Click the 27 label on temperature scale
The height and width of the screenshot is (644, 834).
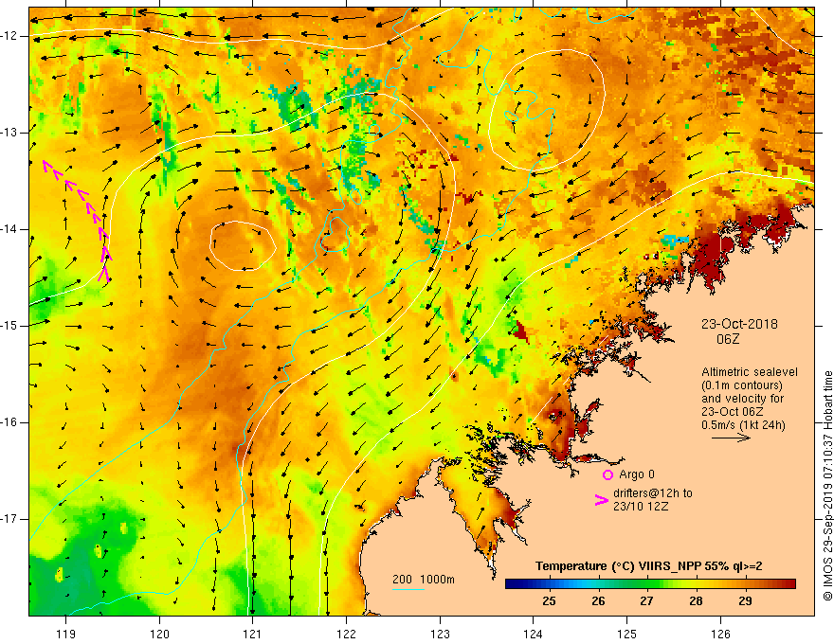pos(646,601)
